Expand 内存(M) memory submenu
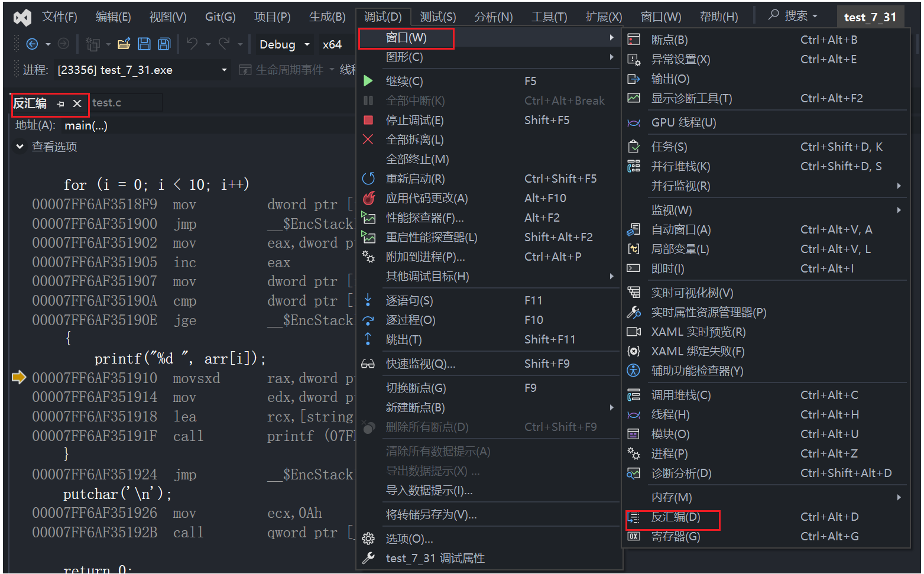924x574 pixels. (767, 497)
